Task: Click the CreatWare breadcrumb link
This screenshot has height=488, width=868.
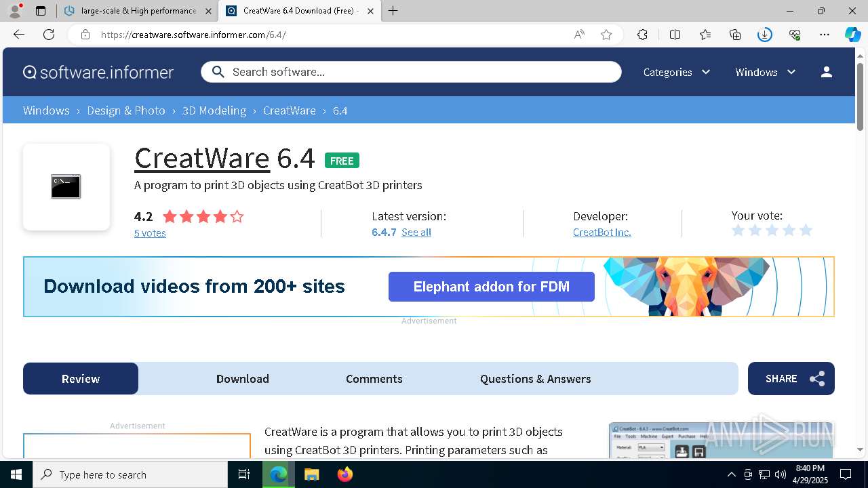Action: (x=290, y=110)
